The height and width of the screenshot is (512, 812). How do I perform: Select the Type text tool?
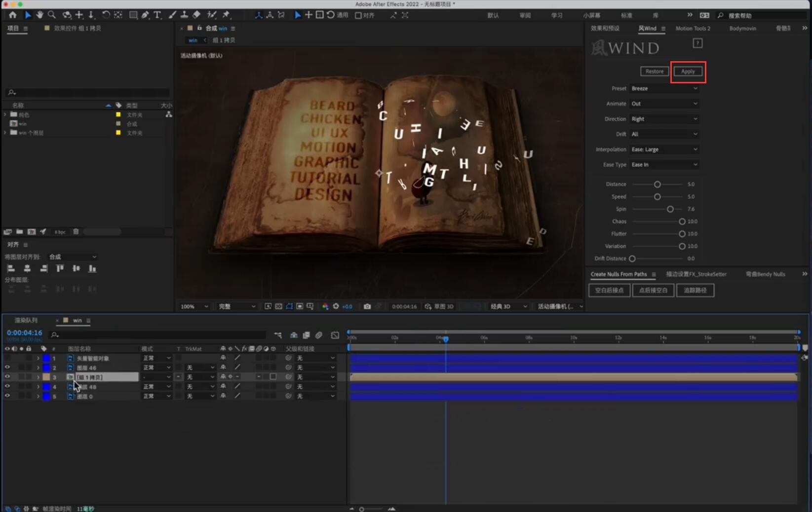coord(157,15)
